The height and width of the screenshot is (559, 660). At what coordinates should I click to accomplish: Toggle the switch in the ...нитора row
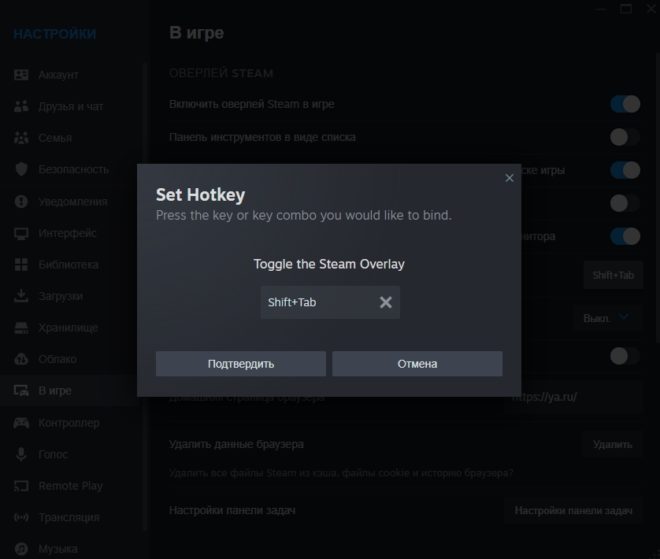click(x=625, y=236)
